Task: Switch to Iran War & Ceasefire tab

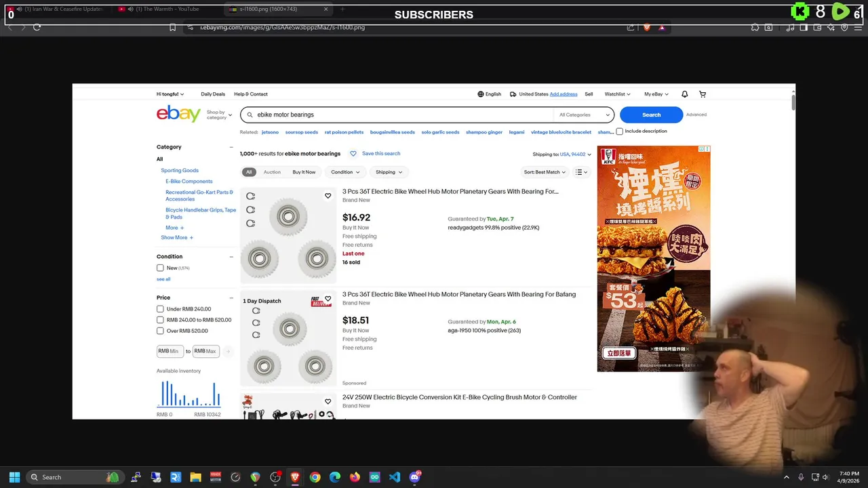Action: tap(59, 9)
